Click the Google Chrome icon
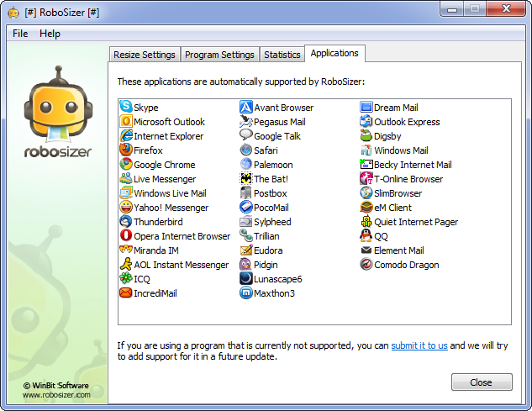This screenshot has width=532, height=411. pyautogui.click(x=126, y=165)
